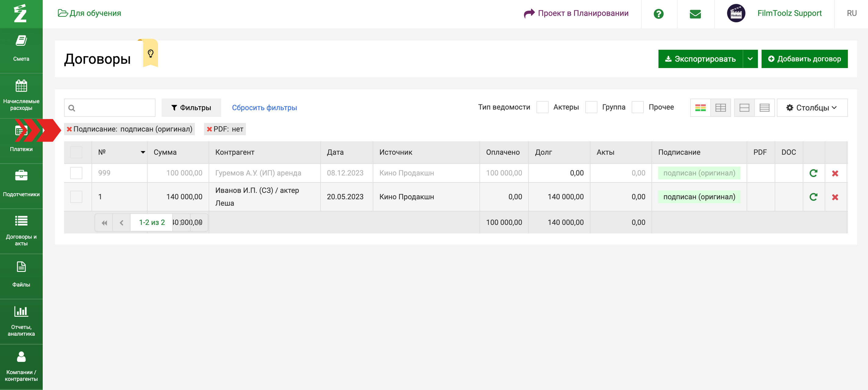Select the row checkbox for contract 999
868x390 pixels.
(76, 173)
